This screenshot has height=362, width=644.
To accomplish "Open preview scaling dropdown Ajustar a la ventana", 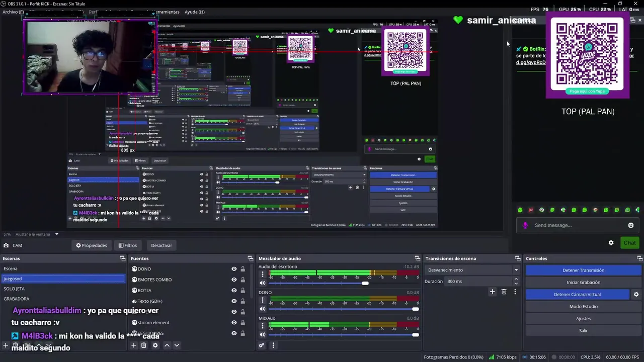I will point(37,234).
